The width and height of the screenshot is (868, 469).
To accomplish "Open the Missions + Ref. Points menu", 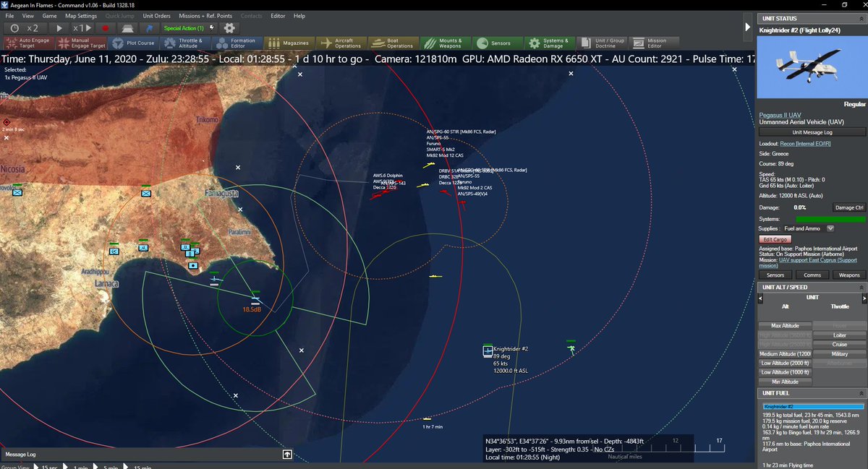I will [x=205, y=15].
